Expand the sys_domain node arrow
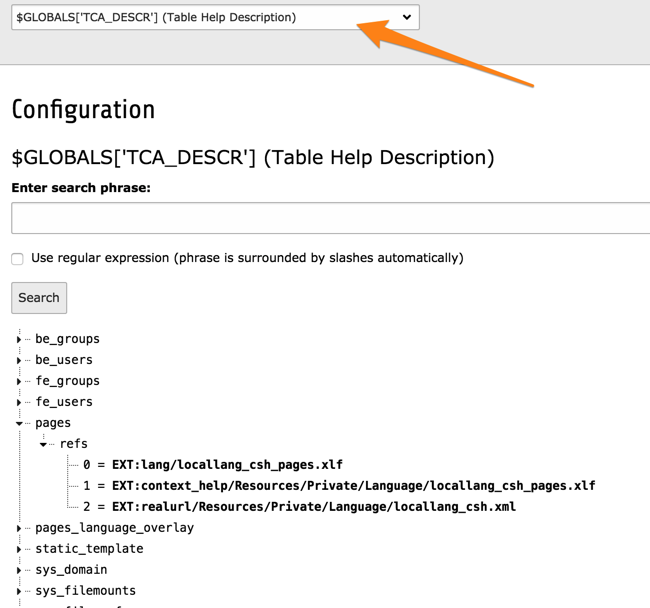The height and width of the screenshot is (608, 650). 19,571
